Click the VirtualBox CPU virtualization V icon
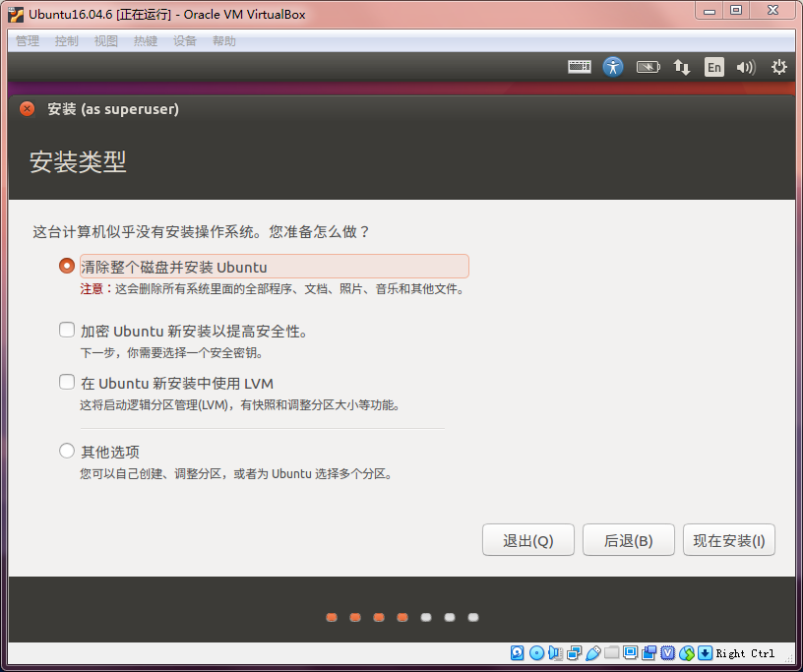Viewport: 803px width, 672px height. 668,653
